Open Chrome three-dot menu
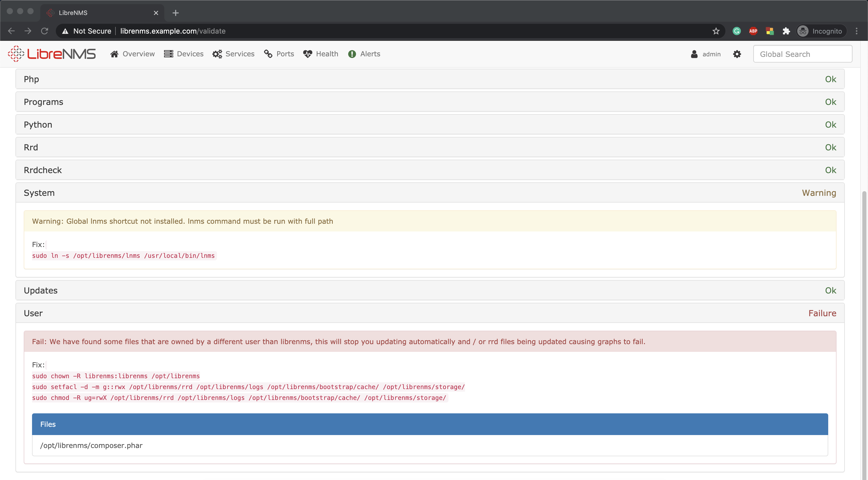868x480 pixels. click(x=857, y=31)
